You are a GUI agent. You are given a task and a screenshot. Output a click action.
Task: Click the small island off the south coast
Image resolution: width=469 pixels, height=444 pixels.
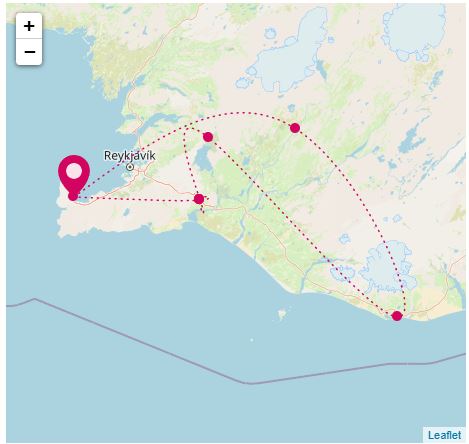pyautogui.click(x=282, y=314)
